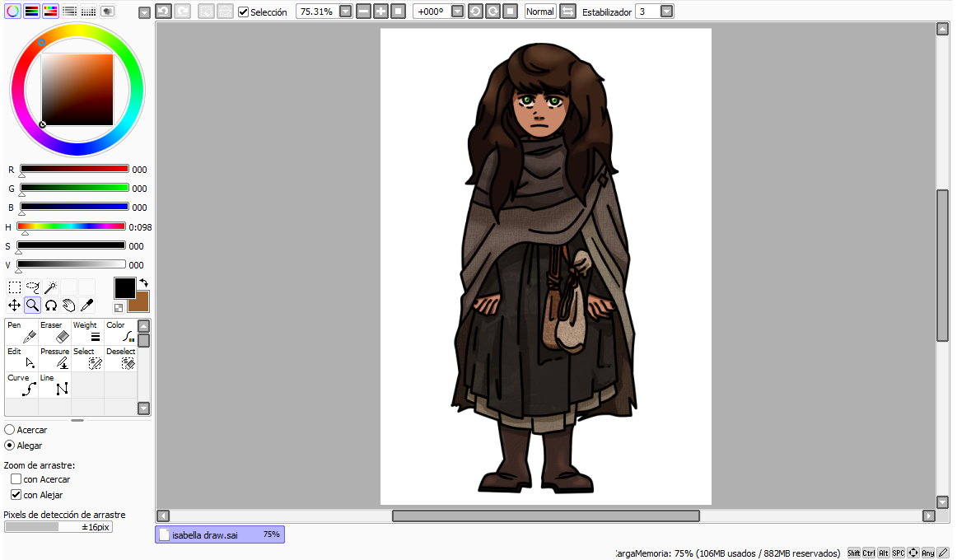957x560 pixels.
Task: Click the brown background color swatch
Action: 140,303
